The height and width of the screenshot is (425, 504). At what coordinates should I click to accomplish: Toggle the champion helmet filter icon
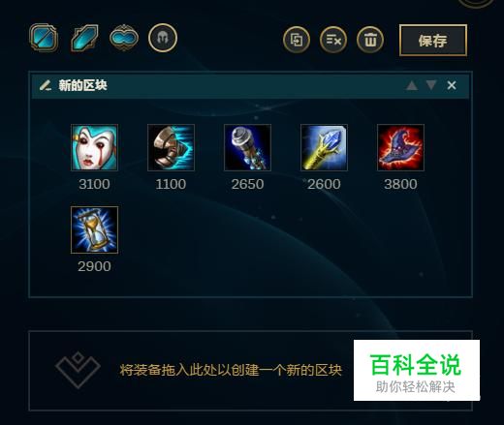[x=163, y=38]
